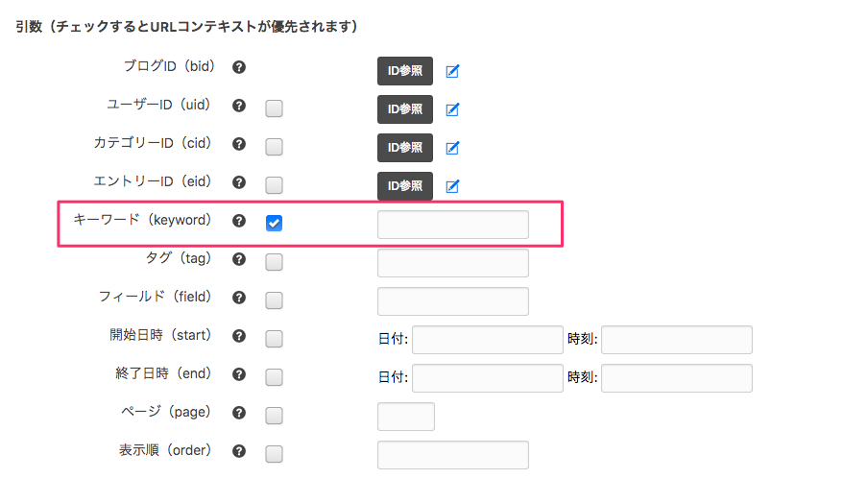The width and height of the screenshot is (868, 479).
Task: Enable the タグ (tag) checkbox
Action: [274, 262]
